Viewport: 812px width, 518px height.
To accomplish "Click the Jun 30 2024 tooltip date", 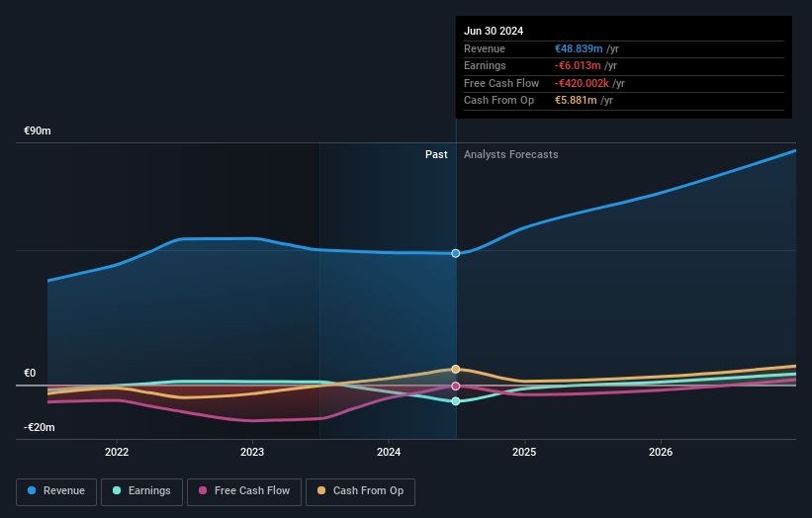I will point(494,31).
